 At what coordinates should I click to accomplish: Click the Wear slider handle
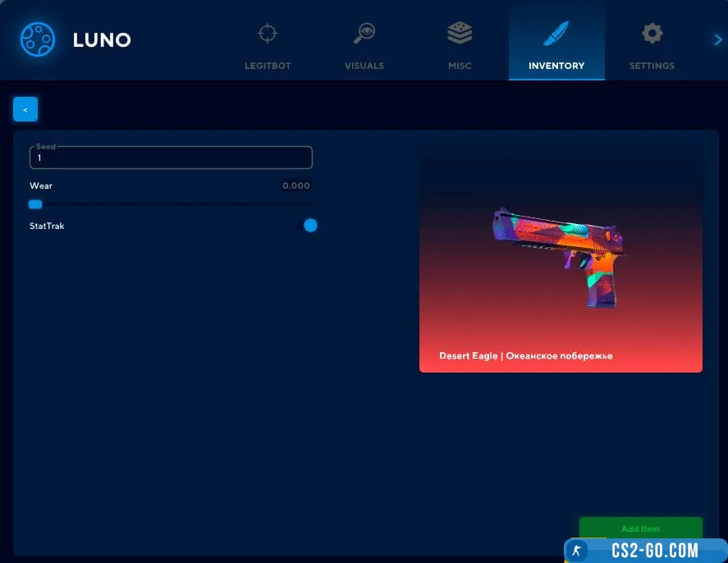pyautogui.click(x=35, y=204)
